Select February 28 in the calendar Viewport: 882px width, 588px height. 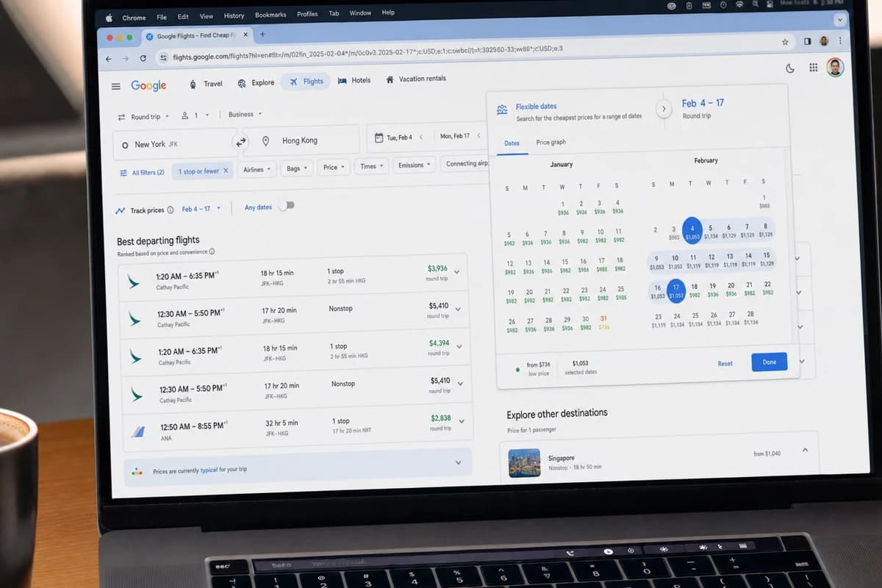click(750, 318)
